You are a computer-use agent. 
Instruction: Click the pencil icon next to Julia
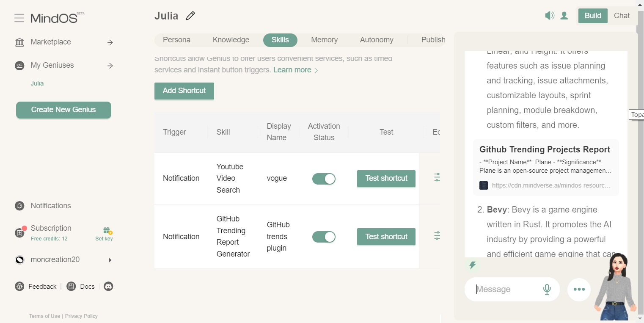click(190, 16)
